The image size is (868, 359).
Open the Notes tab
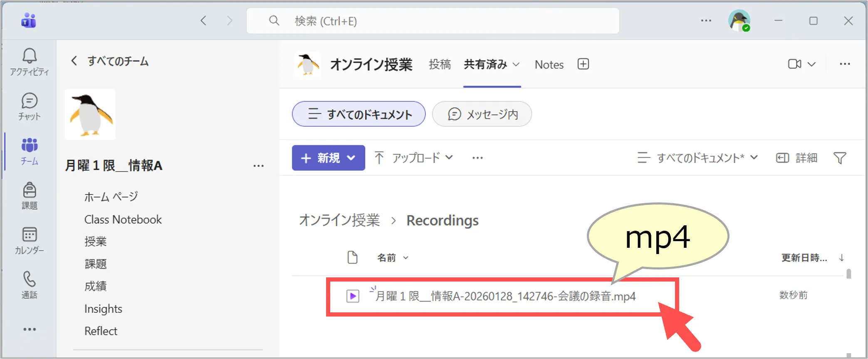[549, 65]
